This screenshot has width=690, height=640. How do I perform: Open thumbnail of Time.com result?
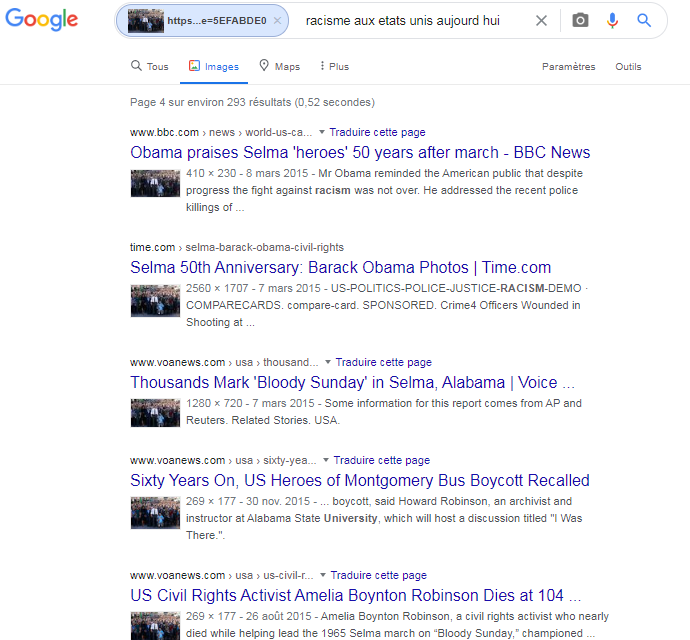click(155, 301)
